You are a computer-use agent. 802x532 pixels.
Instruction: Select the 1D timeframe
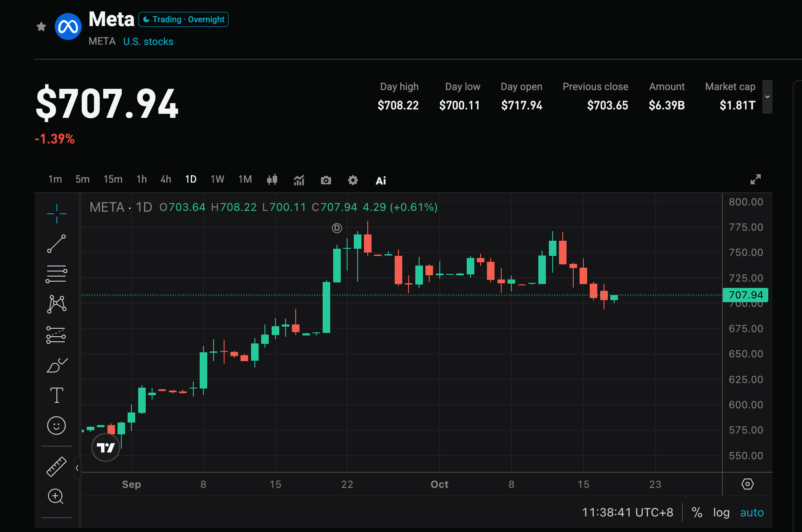(x=191, y=179)
